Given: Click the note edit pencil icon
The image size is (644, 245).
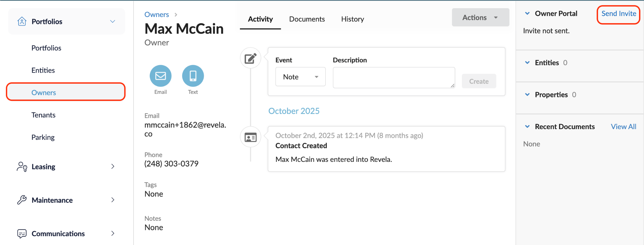Looking at the screenshot, I should click(x=251, y=58).
